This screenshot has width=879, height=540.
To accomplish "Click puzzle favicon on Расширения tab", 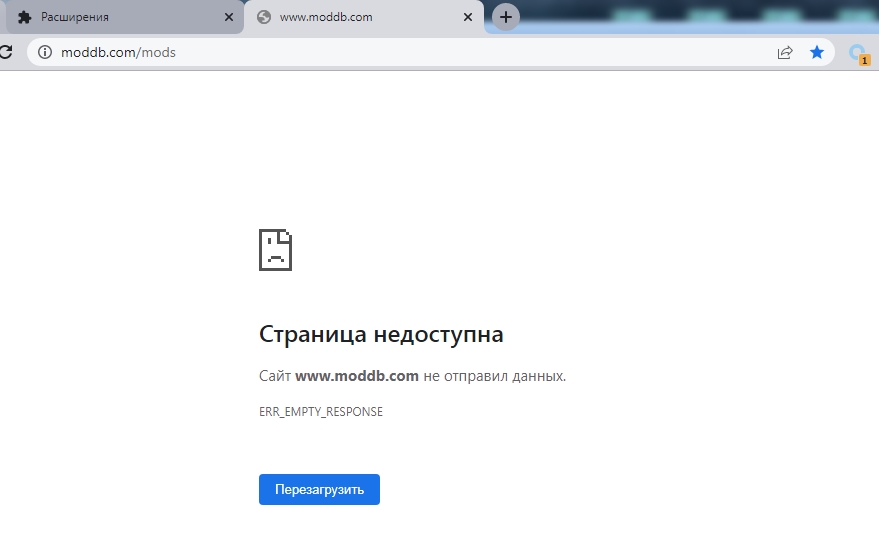I will pyautogui.click(x=25, y=17).
